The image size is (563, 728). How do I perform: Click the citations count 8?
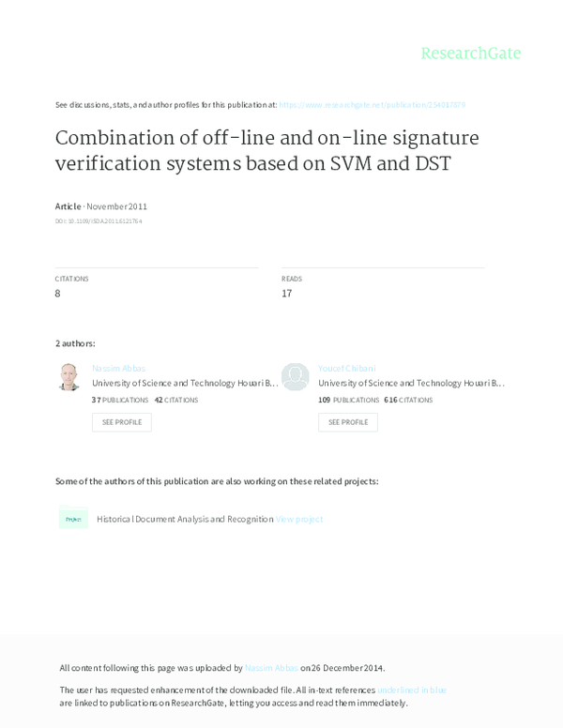[x=58, y=294]
